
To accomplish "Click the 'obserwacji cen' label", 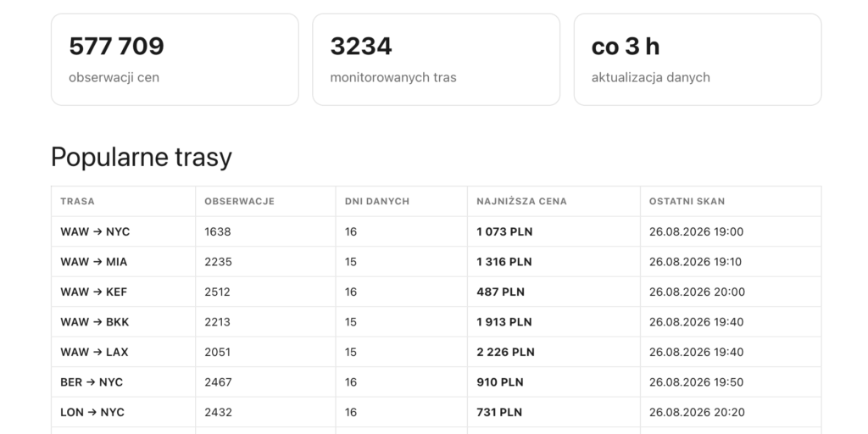I will 114,77.
